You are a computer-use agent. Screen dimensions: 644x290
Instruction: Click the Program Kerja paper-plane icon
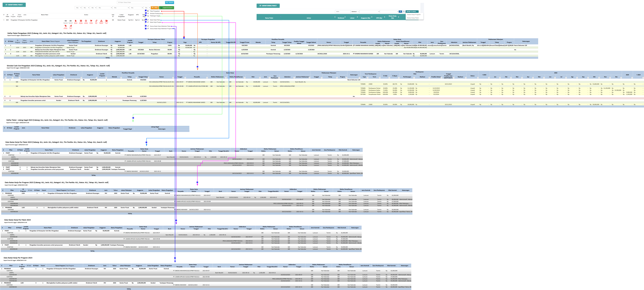pyautogui.click(x=71, y=26)
